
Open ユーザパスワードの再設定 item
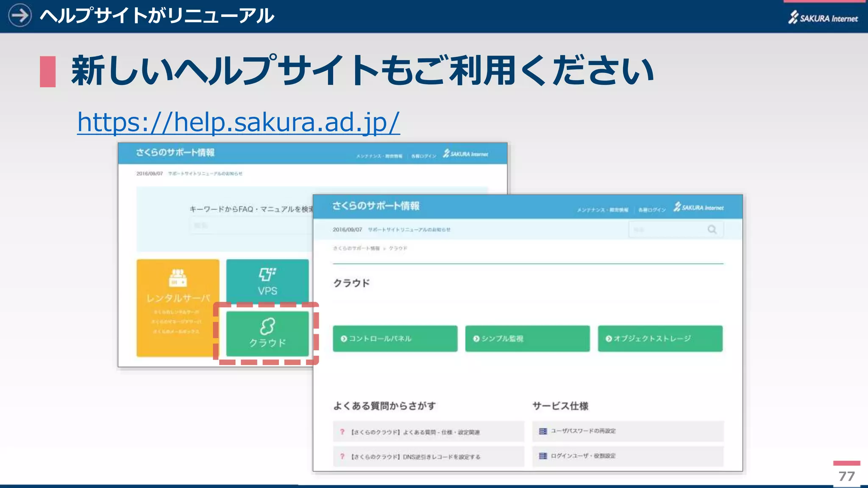tap(628, 431)
